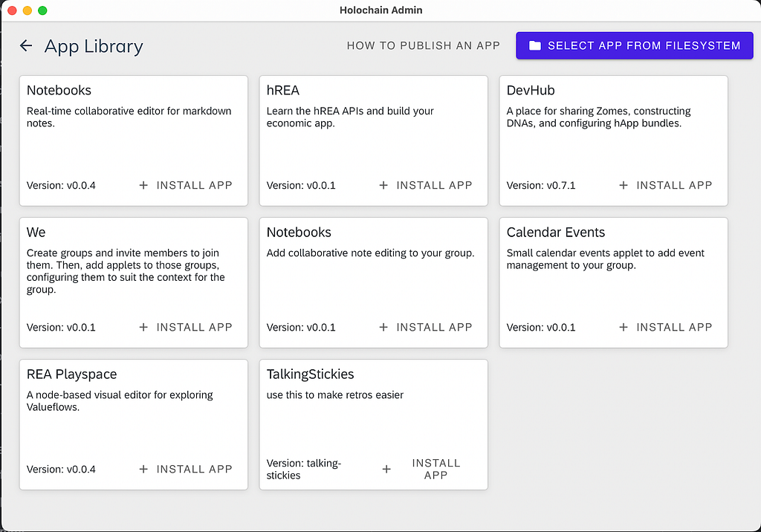Click hREA Version: v0.0.1 text

pyautogui.click(x=301, y=186)
